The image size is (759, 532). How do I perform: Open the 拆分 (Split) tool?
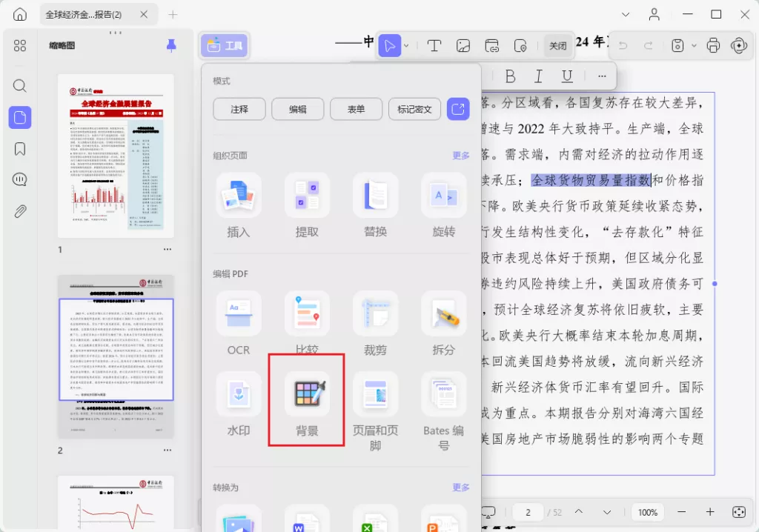point(443,324)
